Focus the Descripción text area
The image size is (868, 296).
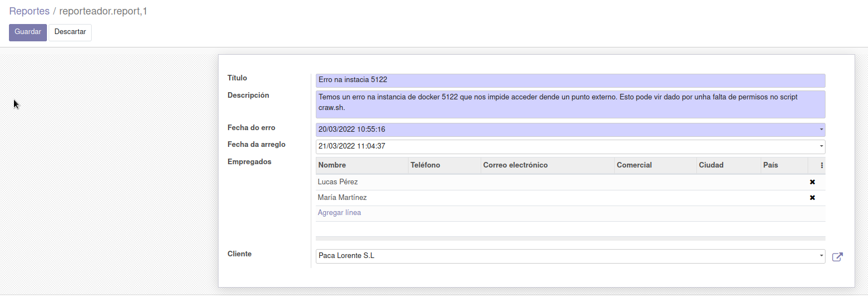571,104
